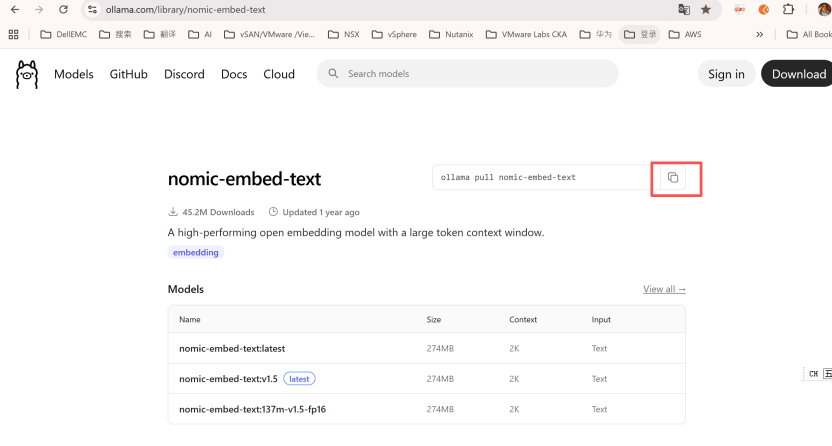Viewport: 832px width, 446px height.
Task: Go to the Docs navigation item
Action: (x=234, y=74)
